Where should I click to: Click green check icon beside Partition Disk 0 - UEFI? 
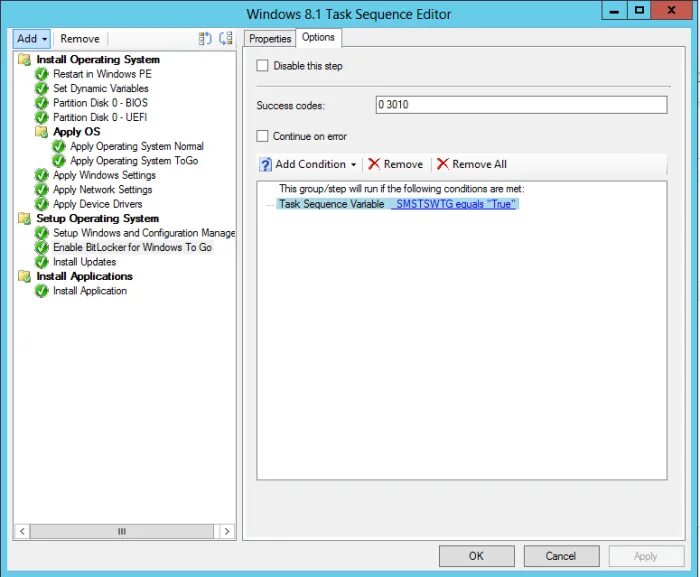(42, 117)
